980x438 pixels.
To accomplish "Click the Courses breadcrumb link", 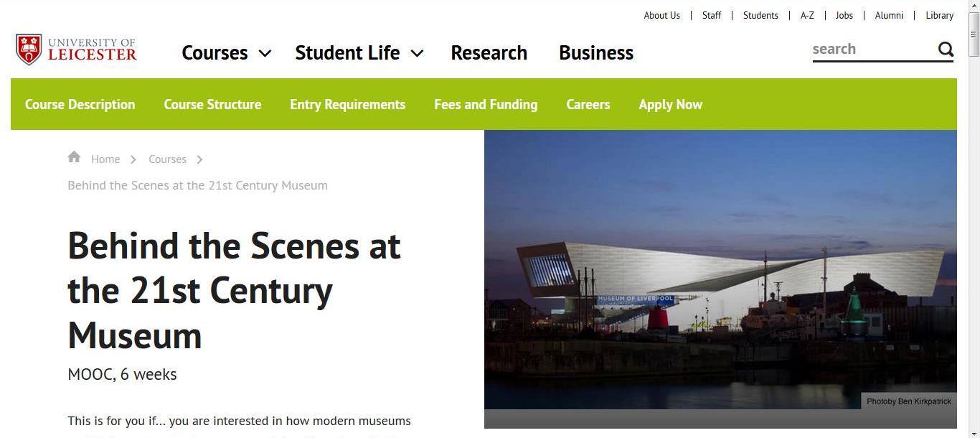I will pos(167,159).
